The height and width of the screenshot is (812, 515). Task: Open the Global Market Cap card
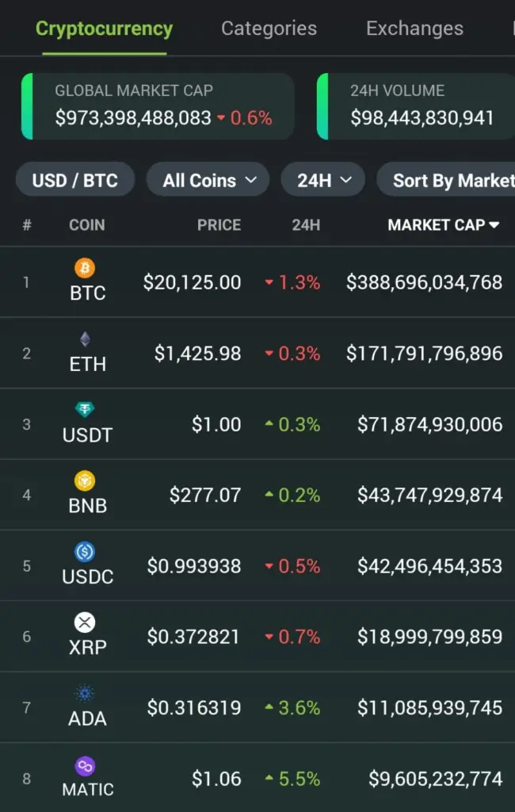[158, 106]
